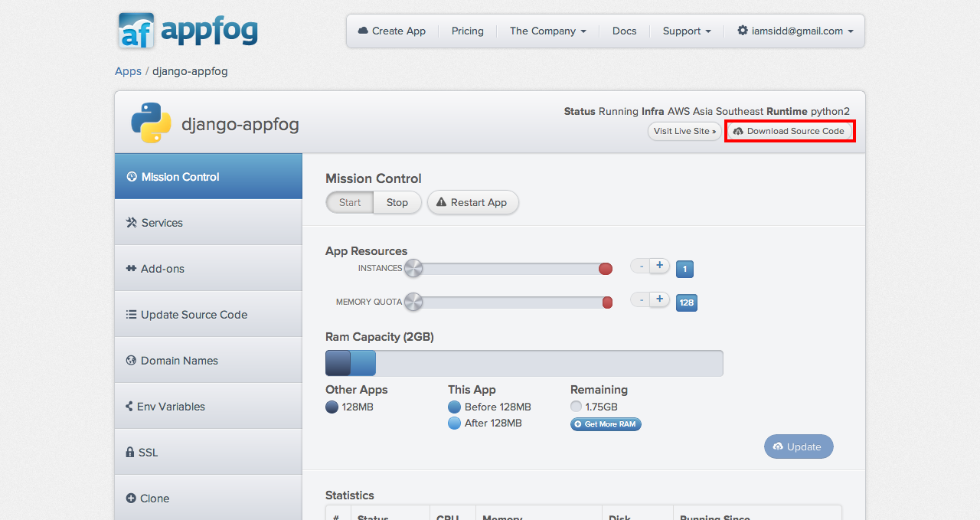Increase memory quota with the plus button
This screenshot has width=980, height=520.
[660, 299]
